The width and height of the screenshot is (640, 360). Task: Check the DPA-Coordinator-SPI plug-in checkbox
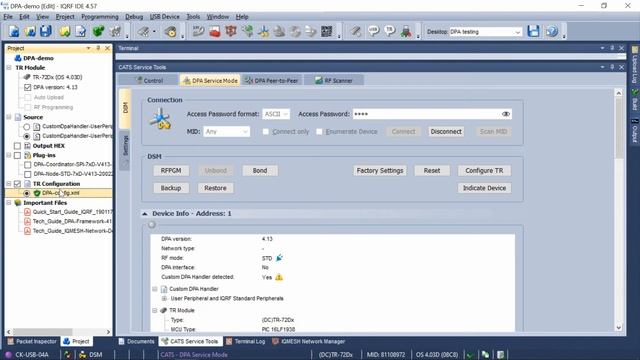[27, 164]
